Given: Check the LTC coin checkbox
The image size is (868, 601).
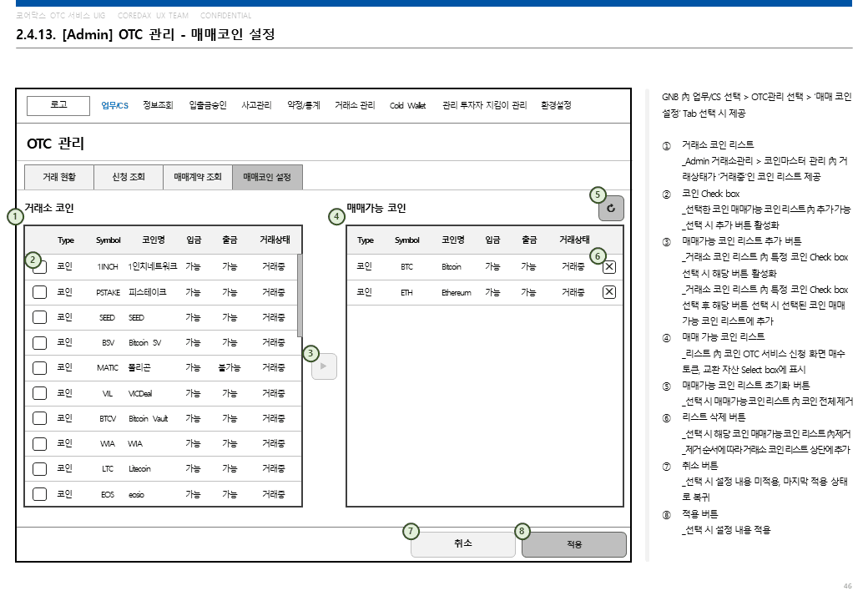Looking at the screenshot, I should pyautogui.click(x=39, y=469).
